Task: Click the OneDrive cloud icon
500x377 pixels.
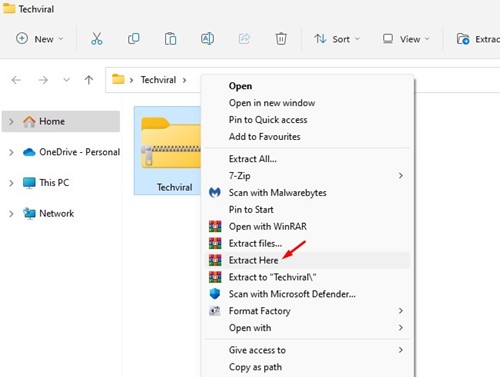Action: click(x=29, y=152)
